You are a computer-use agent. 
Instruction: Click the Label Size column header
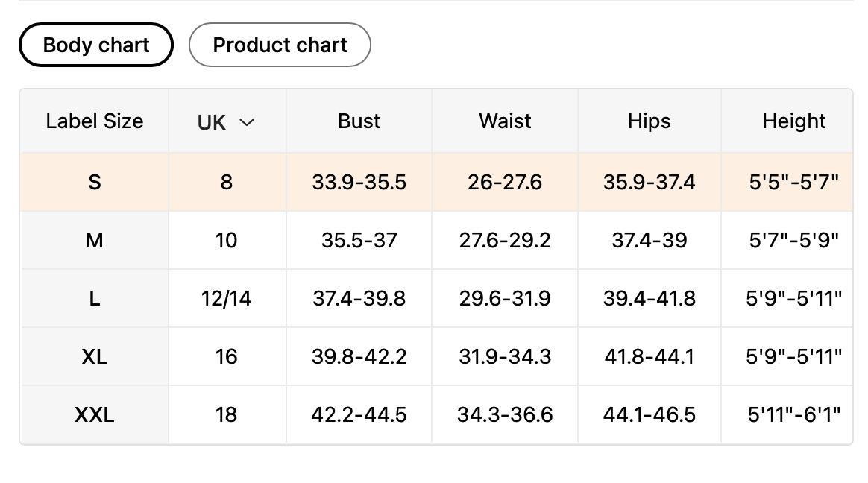point(95,121)
